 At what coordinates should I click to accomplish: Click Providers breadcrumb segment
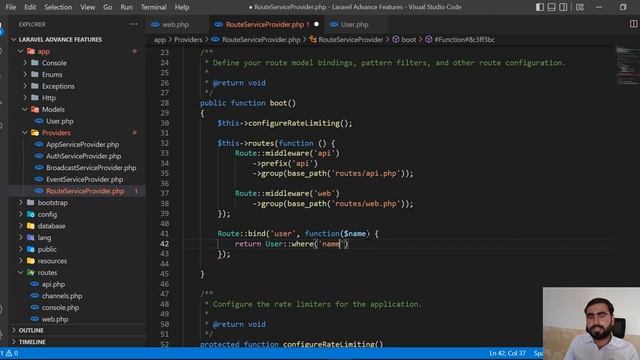pyautogui.click(x=188, y=40)
